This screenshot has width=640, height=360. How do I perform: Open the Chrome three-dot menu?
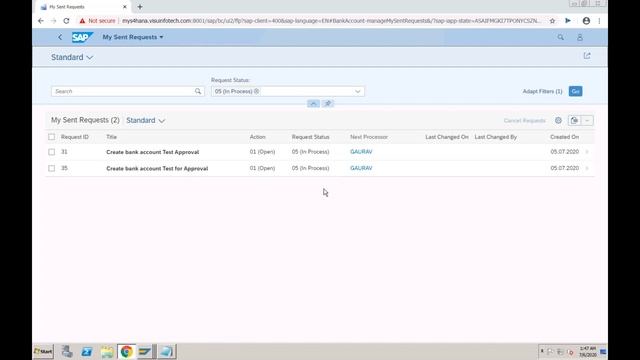[x=599, y=21]
